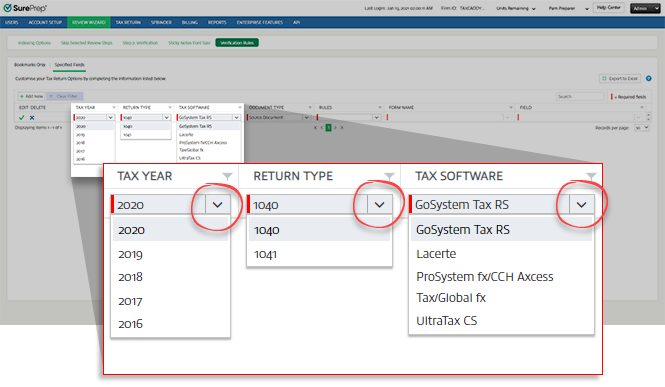This screenshot has width=665, height=387.
Task: Click the Add New button
Action: [31, 96]
